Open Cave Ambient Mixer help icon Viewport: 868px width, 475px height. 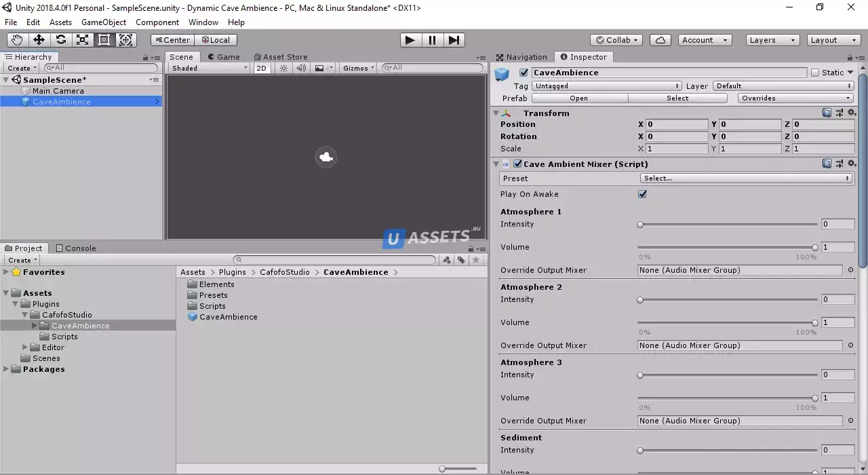[827, 164]
